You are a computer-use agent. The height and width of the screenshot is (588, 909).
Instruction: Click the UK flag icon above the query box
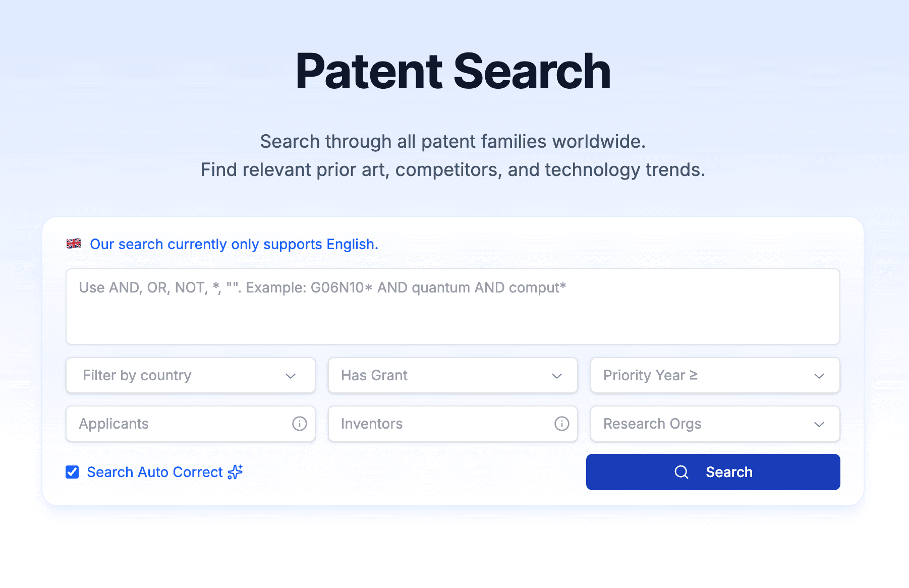click(x=74, y=244)
